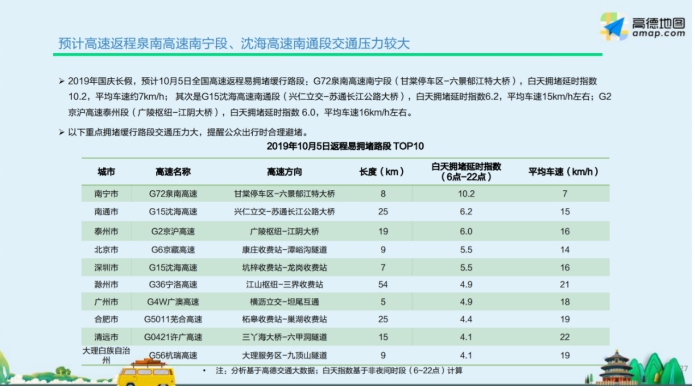
Task: Click the 10.2 delay index value
Action: tap(466, 194)
